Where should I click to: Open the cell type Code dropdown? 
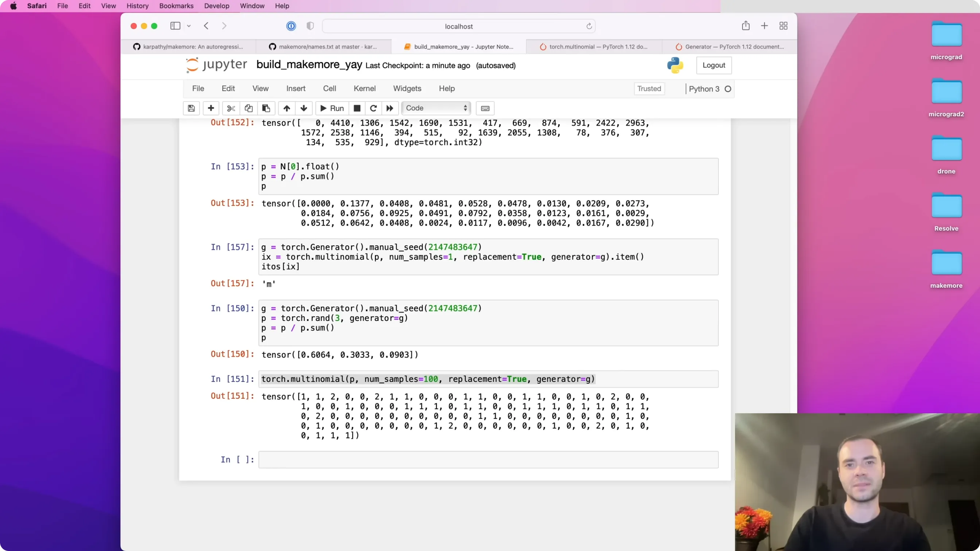436,108
